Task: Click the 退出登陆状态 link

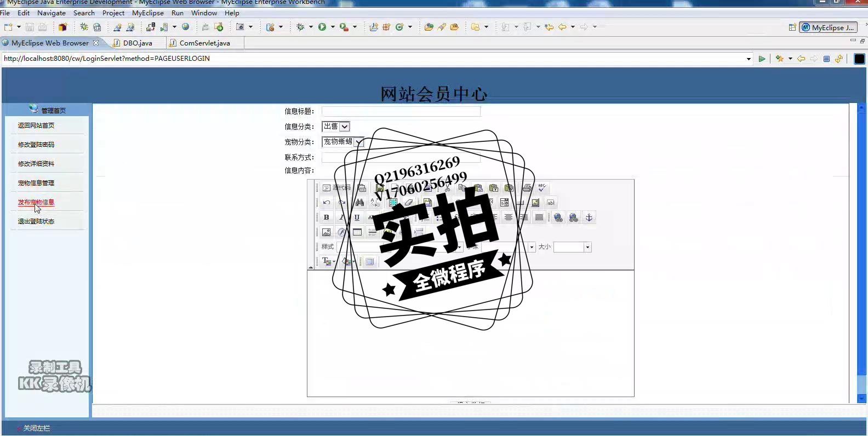Action: [36, 221]
